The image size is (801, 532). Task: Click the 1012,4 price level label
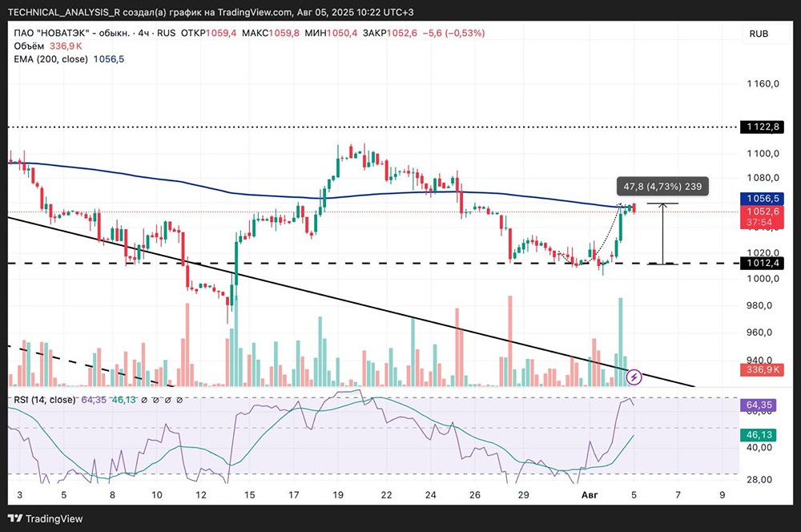click(763, 263)
